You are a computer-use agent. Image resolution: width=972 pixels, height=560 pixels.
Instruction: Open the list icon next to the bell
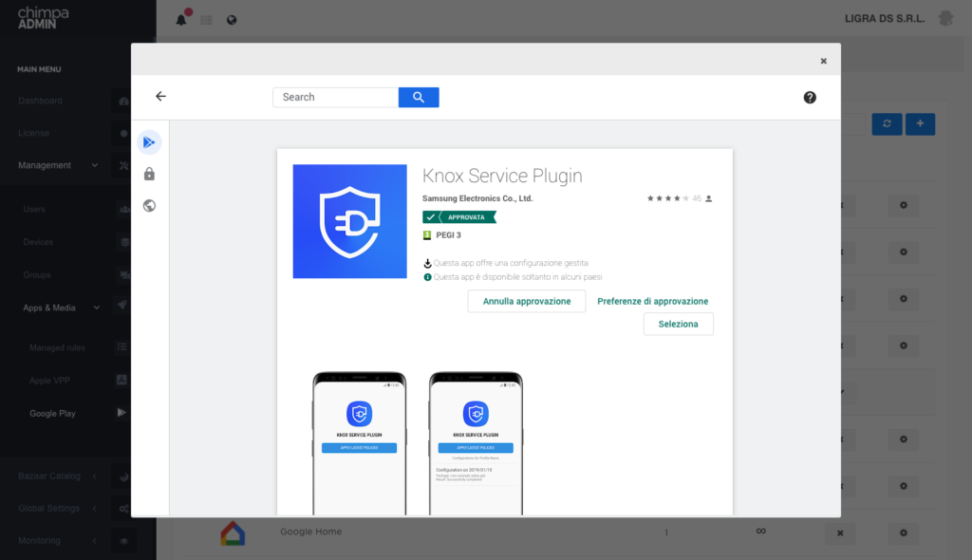coord(206,21)
